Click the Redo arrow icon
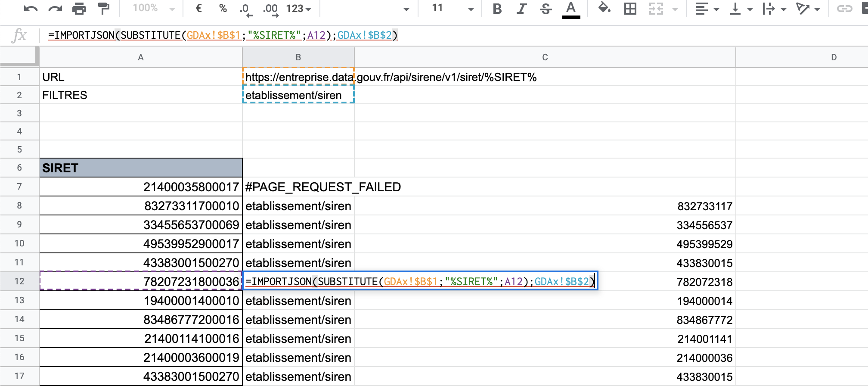The image size is (868, 386). click(x=55, y=9)
